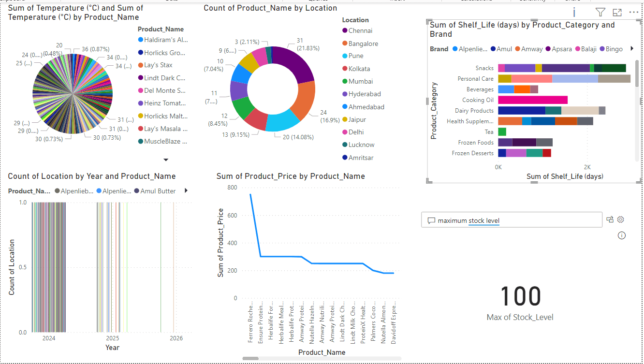Image resolution: width=644 pixels, height=364 pixels.
Task: Select Horlicks Gro... in pie legend
Action: (162, 52)
